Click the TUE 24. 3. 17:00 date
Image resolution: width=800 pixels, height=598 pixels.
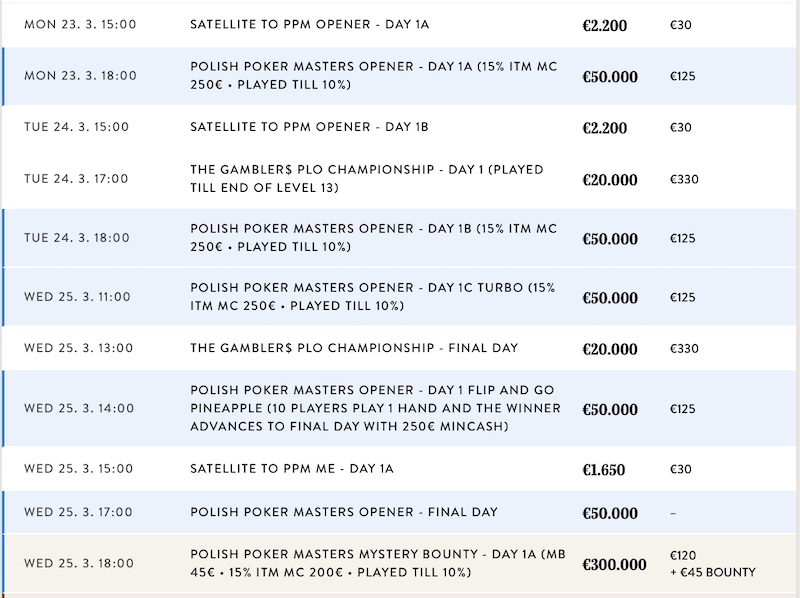click(77, 179)
